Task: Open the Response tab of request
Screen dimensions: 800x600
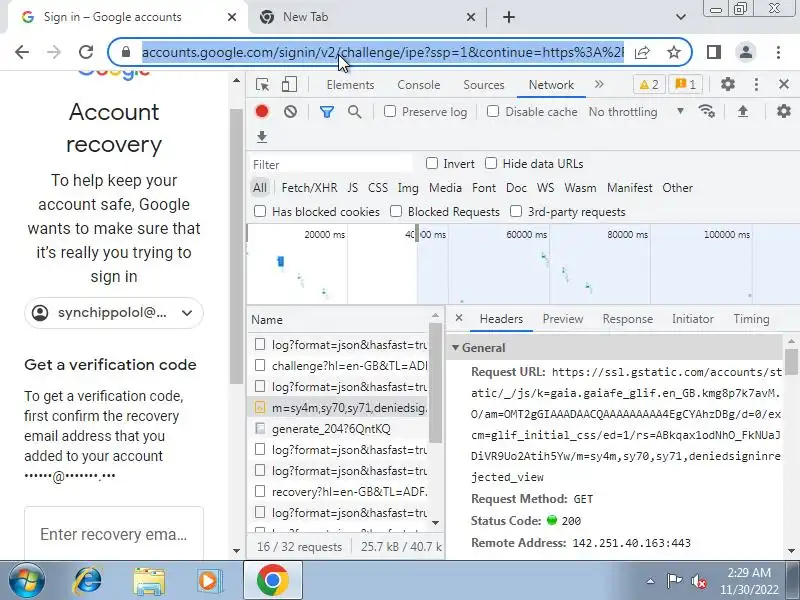Action: tap(628, 319)
